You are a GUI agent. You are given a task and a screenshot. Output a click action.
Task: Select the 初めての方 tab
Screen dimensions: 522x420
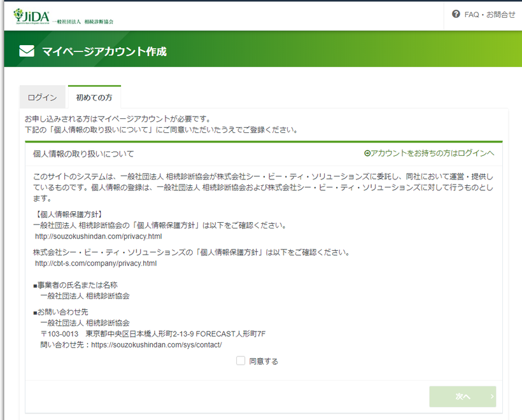(x=94, y=97)
